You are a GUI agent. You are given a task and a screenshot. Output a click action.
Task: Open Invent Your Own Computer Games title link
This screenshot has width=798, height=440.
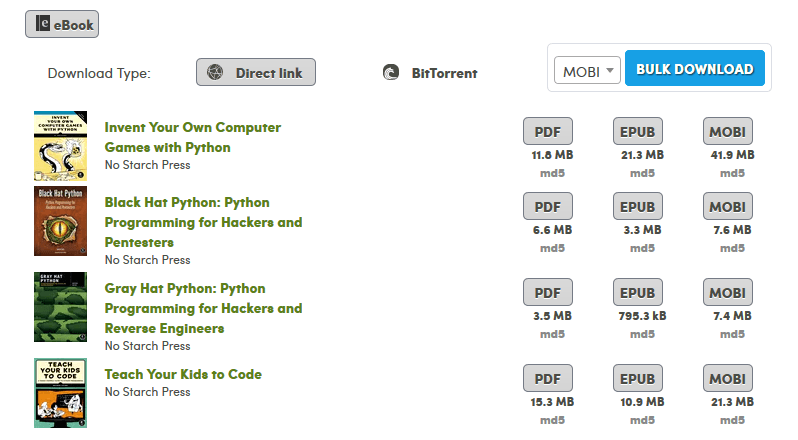click(192, 137)
